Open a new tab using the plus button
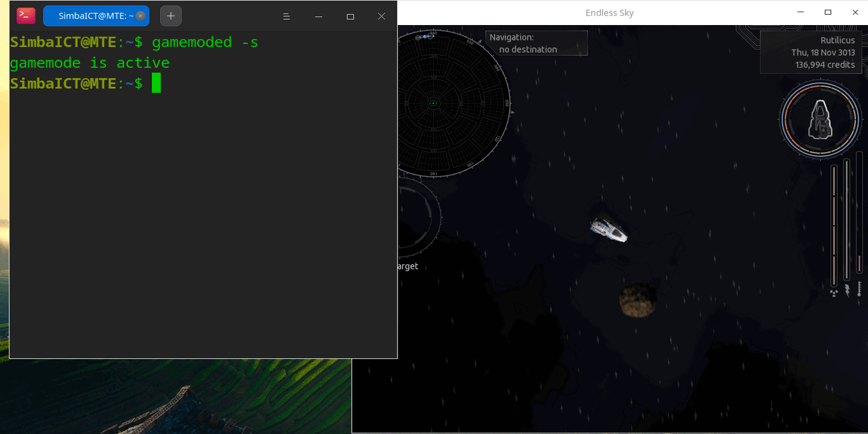The image size is (868, 434). [x=170, y=15]
